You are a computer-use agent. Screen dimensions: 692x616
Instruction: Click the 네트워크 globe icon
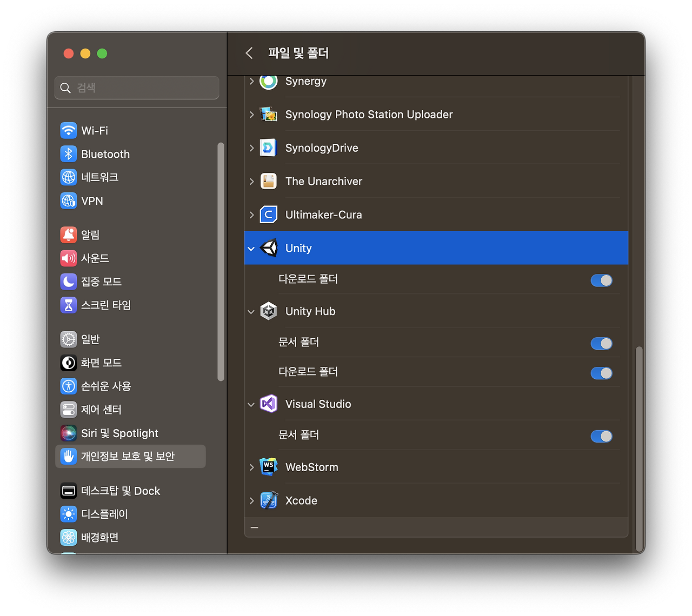pos(69,177)
